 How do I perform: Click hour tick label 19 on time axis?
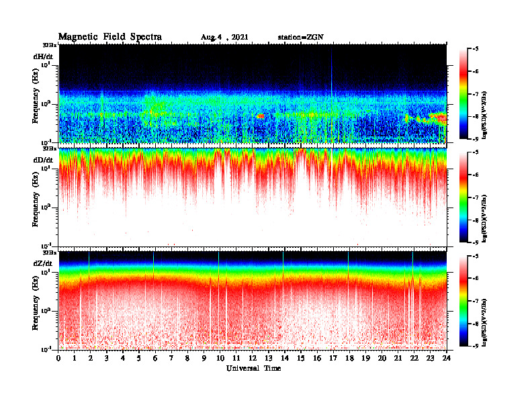tap(365, 358)
